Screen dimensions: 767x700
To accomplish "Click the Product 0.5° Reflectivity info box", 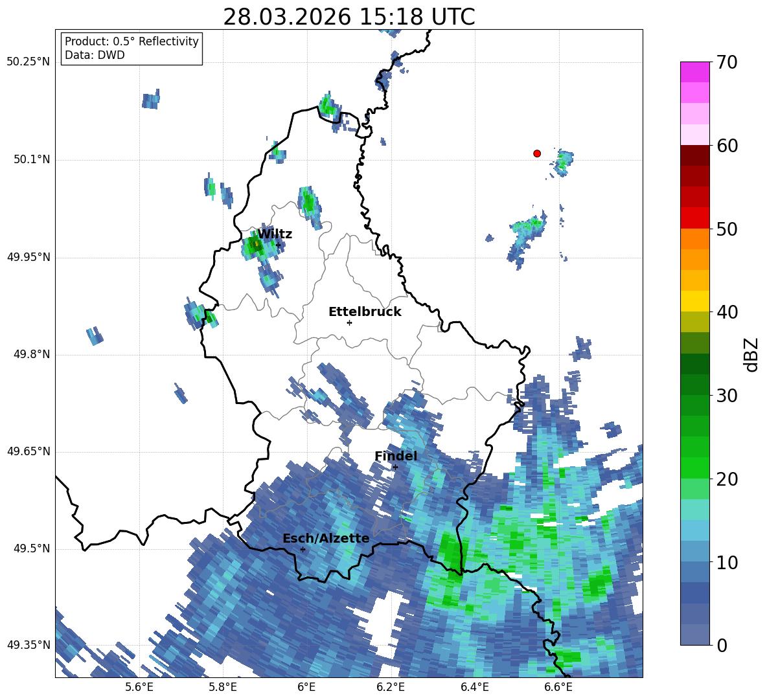I will pos(132,48).
